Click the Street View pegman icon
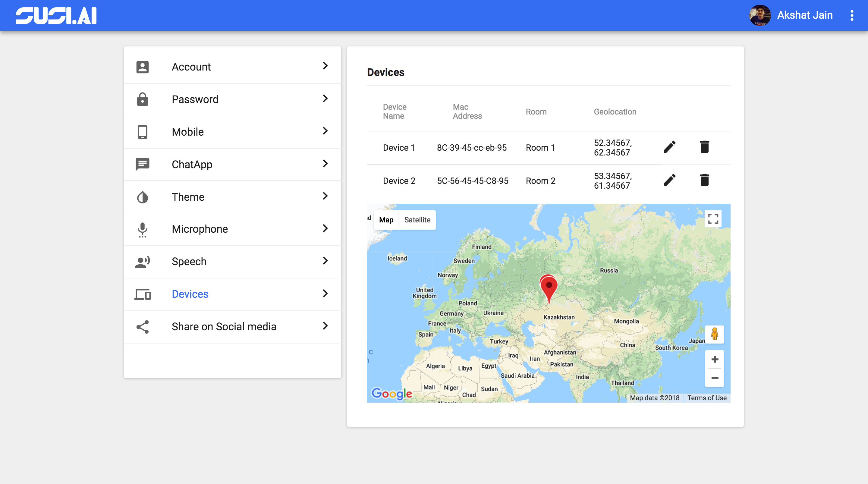 (x=714, y=334)
